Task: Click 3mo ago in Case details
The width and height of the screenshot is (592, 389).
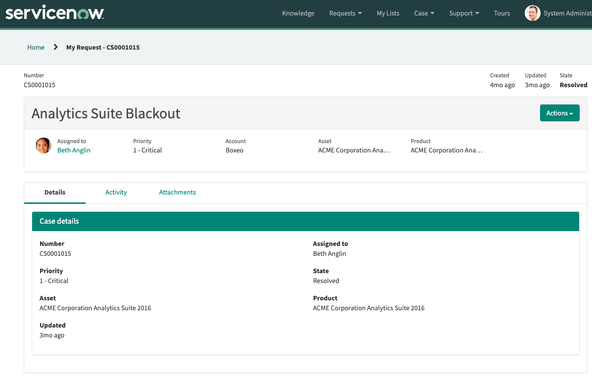Action: (x=52, y=335)
